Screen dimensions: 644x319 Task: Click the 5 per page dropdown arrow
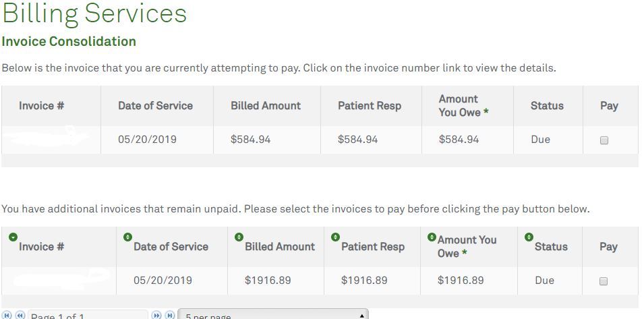tap(361, 316)
